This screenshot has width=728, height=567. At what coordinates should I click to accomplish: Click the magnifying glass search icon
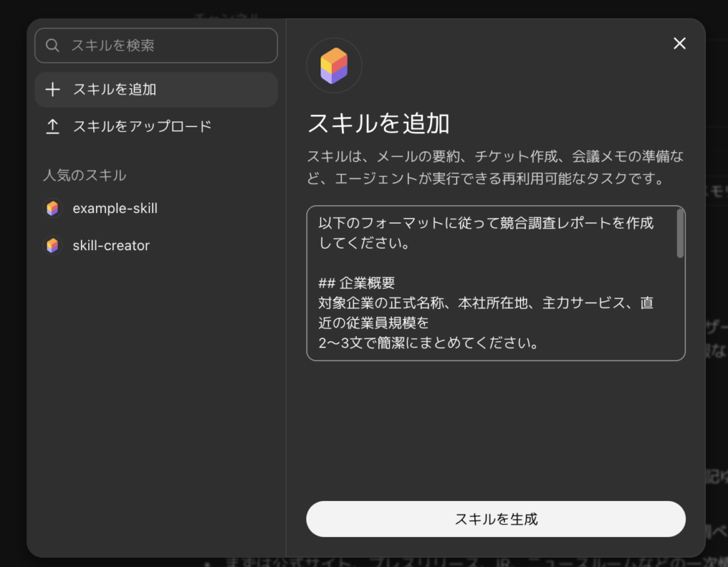tap(53, 45)
